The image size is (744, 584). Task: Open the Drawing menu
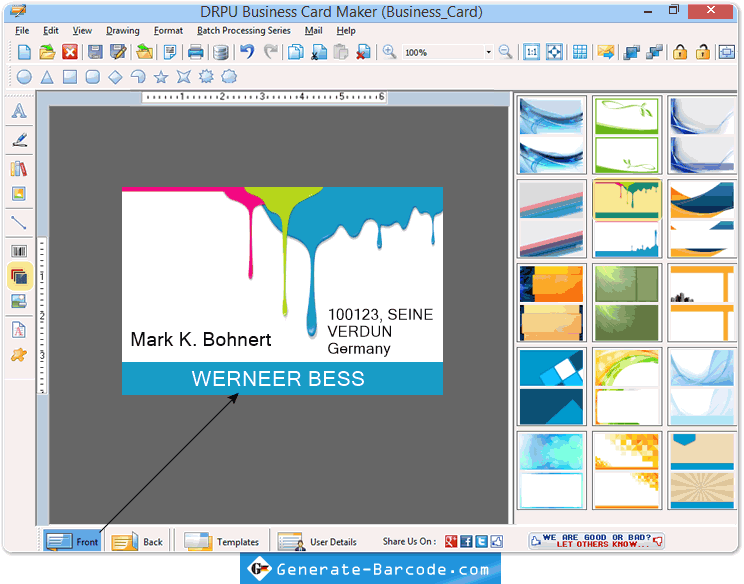[x=123, y=30]
